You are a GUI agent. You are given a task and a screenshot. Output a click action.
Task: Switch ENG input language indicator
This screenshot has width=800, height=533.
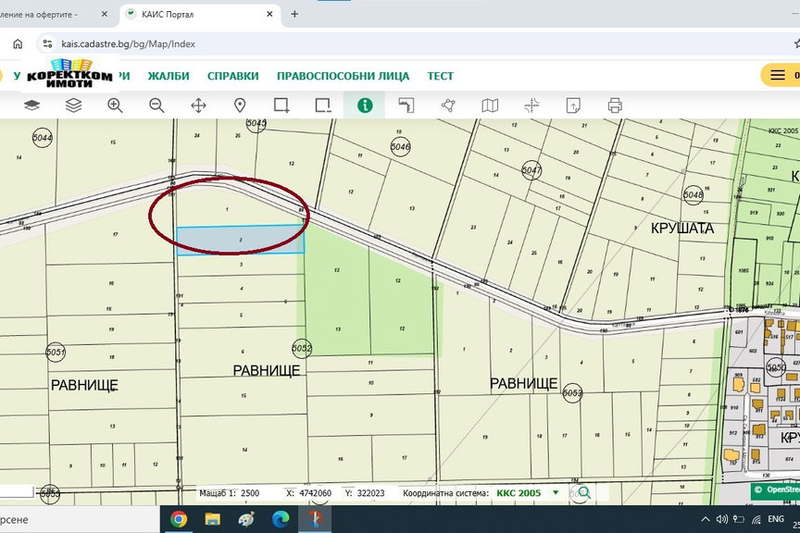click(x=776, y=519)
